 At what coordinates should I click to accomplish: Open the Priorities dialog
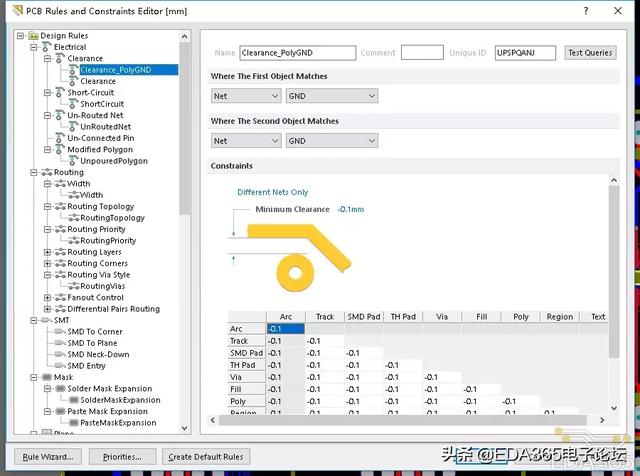click(x=122, y=457)
